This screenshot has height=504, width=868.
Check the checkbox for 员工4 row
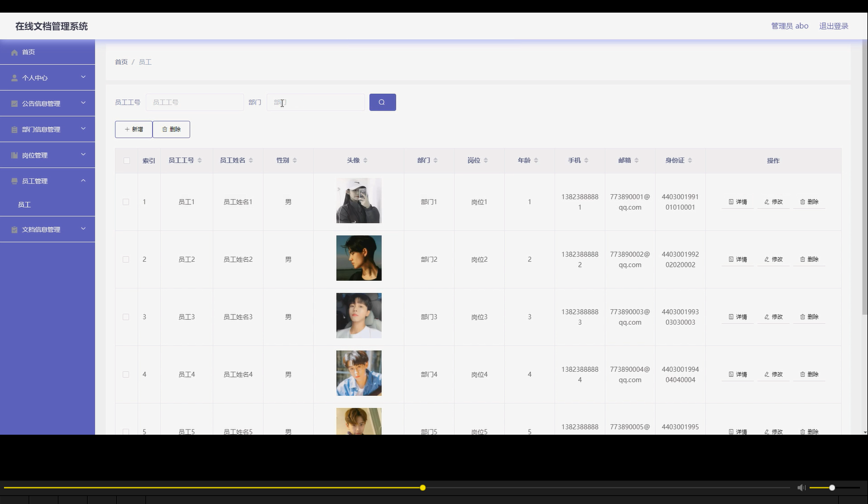[126, 374]
